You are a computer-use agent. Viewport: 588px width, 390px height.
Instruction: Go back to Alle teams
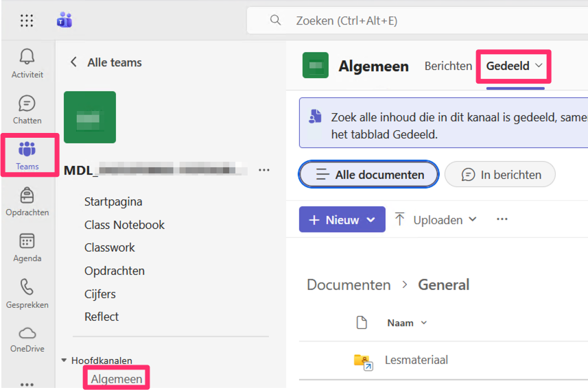(74, 62)
